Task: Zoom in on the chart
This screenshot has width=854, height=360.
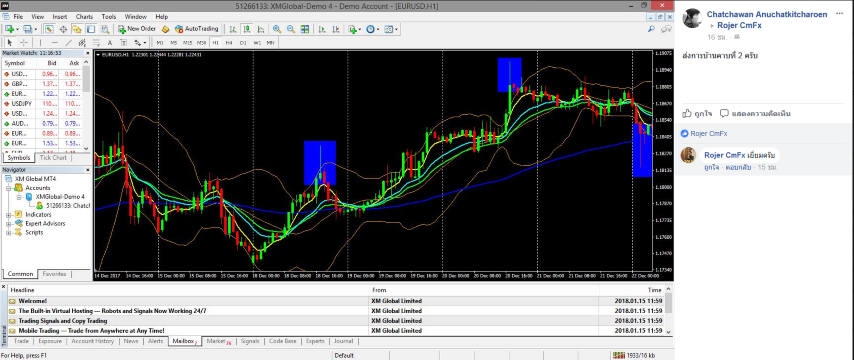Action: pos(277,29)
